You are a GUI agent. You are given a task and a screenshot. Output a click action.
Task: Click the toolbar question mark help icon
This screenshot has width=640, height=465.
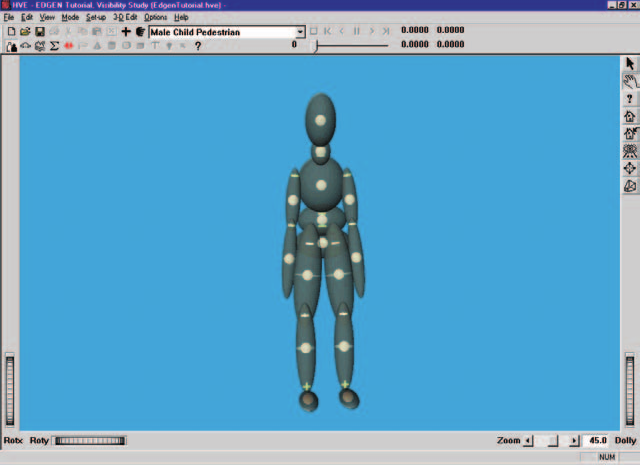198,46
